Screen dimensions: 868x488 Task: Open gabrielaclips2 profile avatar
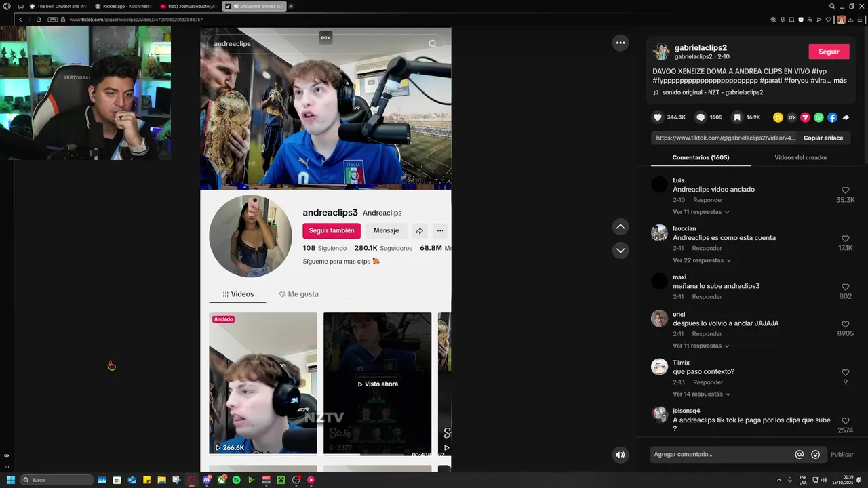click(x=661, y=52)
